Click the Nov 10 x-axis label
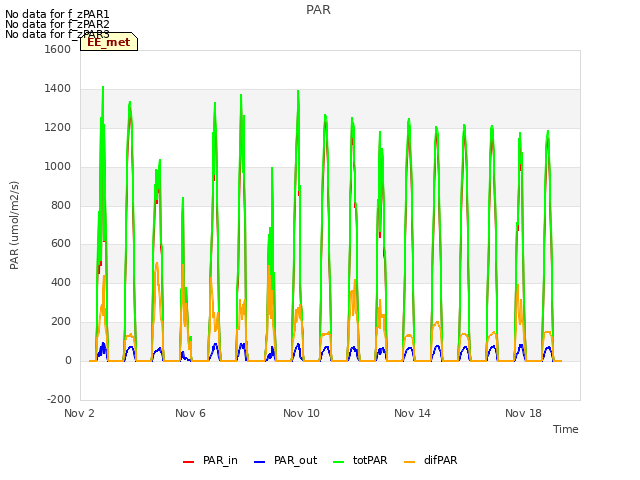The image size is (640, 480). click(x=301, y=413)
